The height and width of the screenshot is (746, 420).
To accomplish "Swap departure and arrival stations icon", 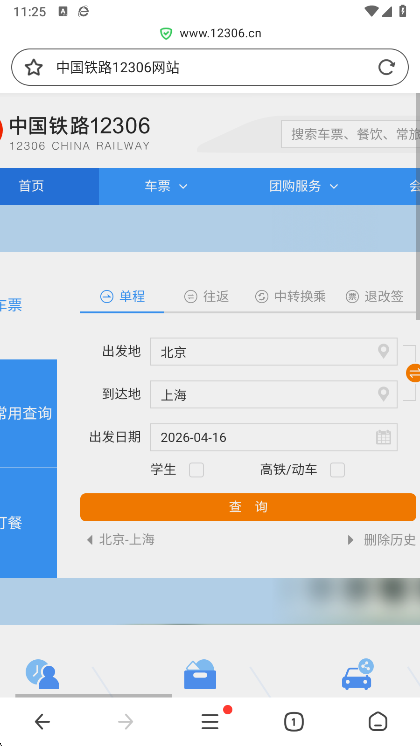I will (x=413, y=373).
